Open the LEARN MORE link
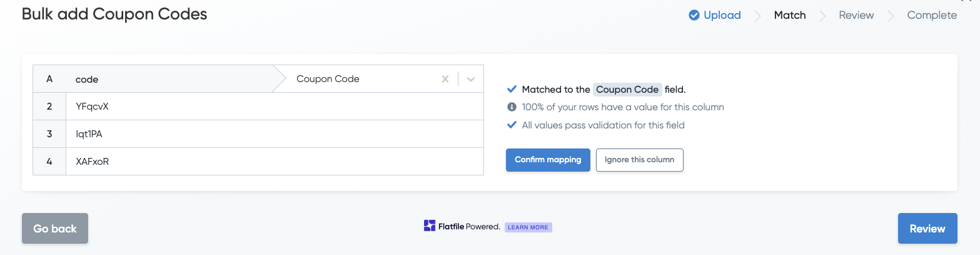The width and height of the screenshot is (980, 255). point(528,227)
